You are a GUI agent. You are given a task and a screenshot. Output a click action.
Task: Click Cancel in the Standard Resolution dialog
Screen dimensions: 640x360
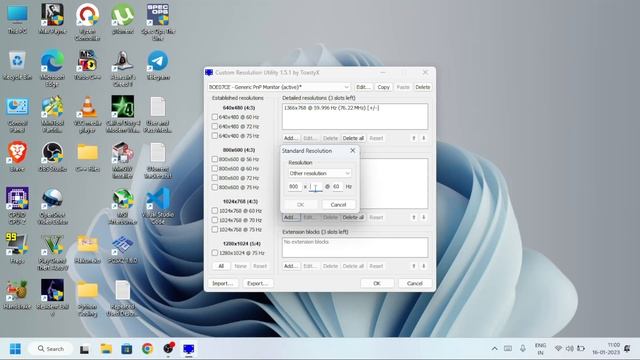[x=338, y=204]
